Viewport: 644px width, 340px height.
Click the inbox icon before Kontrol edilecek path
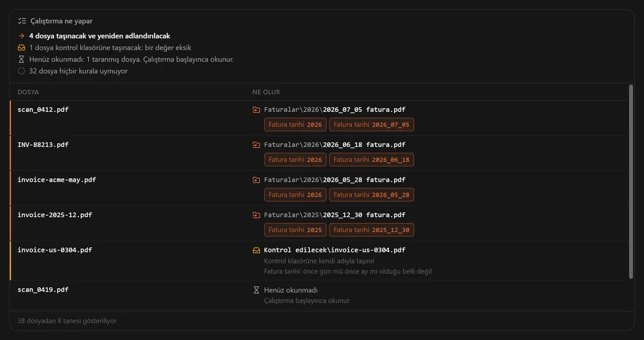tap(256, 250)
